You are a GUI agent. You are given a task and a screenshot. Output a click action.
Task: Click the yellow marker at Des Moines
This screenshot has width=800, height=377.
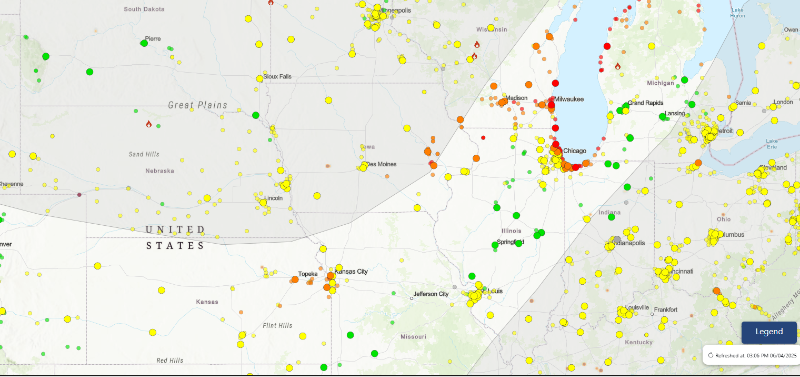coord(363,167)
